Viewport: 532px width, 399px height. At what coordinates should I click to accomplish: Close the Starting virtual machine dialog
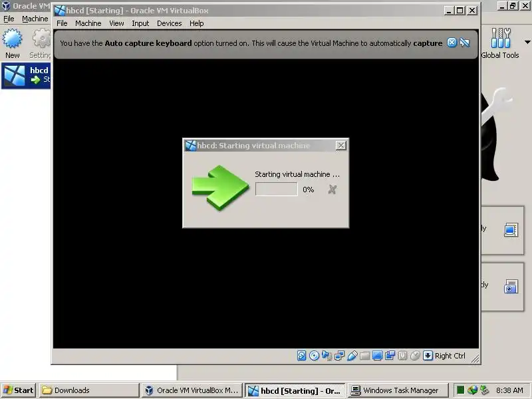[x=340, y=145]
